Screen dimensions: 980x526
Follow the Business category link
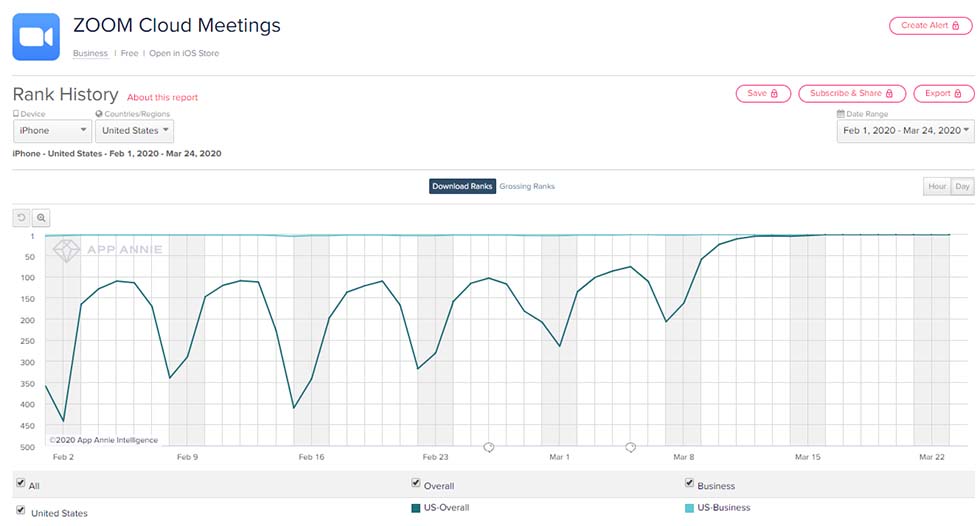click(90, 53)
